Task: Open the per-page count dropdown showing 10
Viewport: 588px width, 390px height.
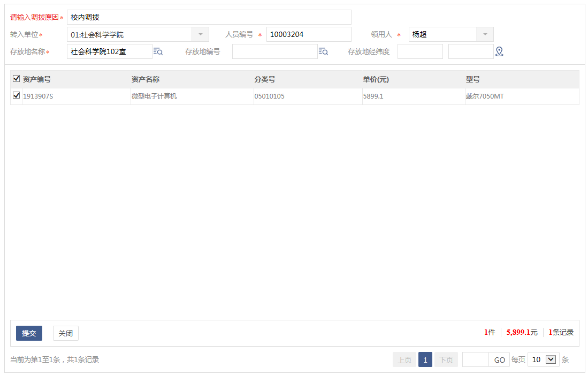Action: [x=544, y=359]
